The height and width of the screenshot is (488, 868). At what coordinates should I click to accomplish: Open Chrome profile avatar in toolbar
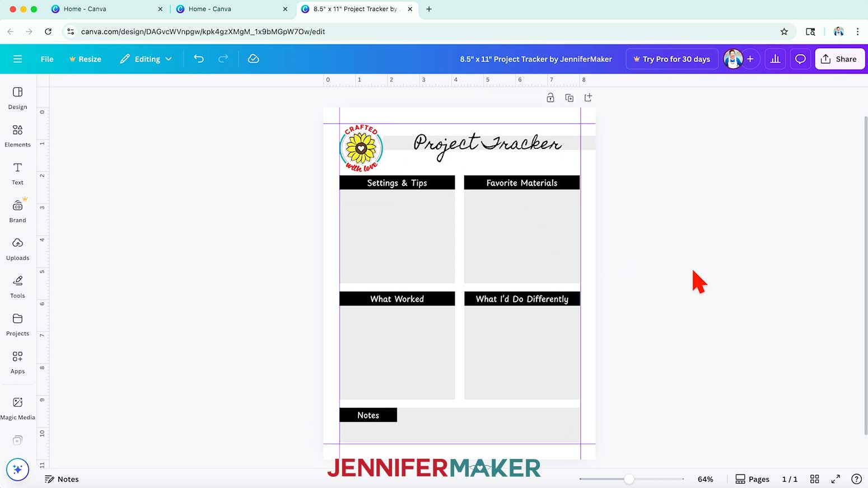(838, 32)
